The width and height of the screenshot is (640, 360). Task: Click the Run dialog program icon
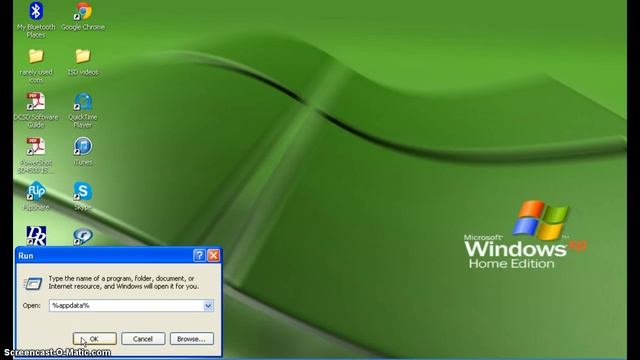pos(33,283)
